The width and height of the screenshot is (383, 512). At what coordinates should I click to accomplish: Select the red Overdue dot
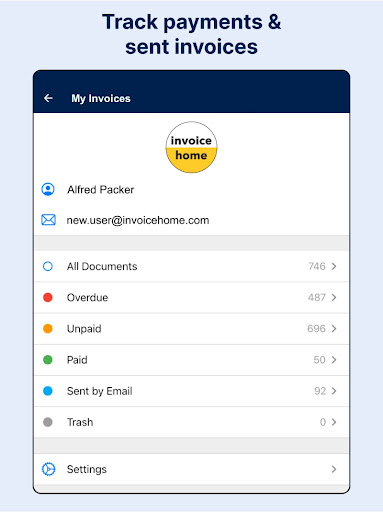point(48,297)
